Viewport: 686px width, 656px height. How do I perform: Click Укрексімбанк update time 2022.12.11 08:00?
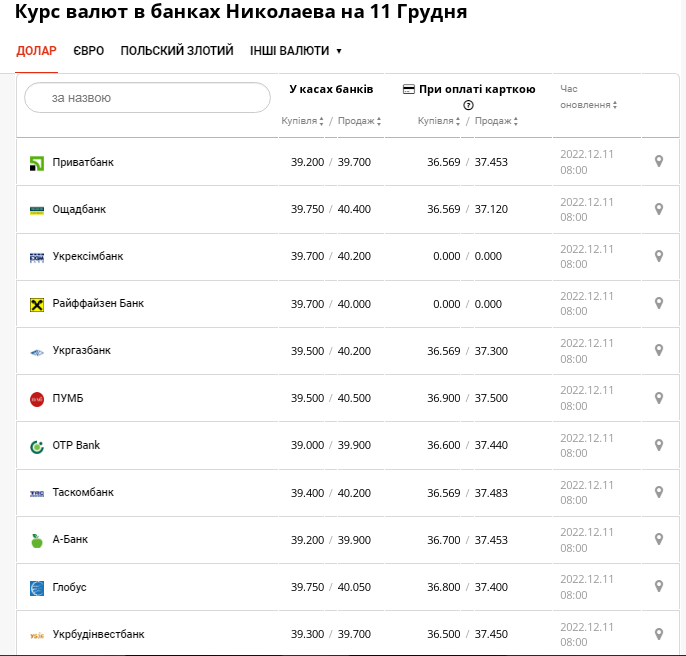[x=587, y=257]
